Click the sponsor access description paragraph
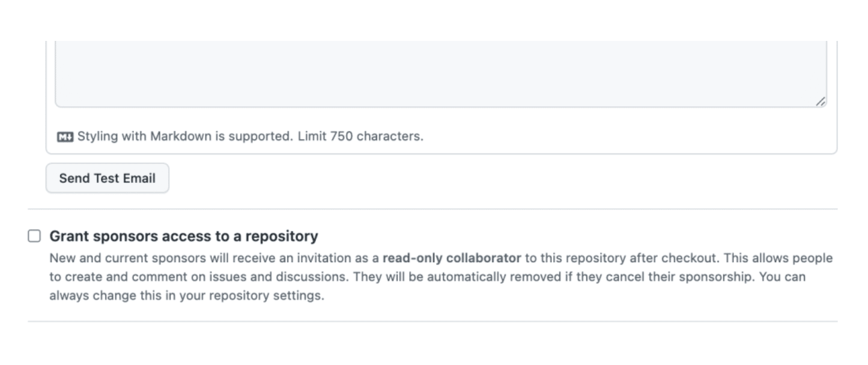The height and width of the screenshot is (365, 868). [420, 271]
